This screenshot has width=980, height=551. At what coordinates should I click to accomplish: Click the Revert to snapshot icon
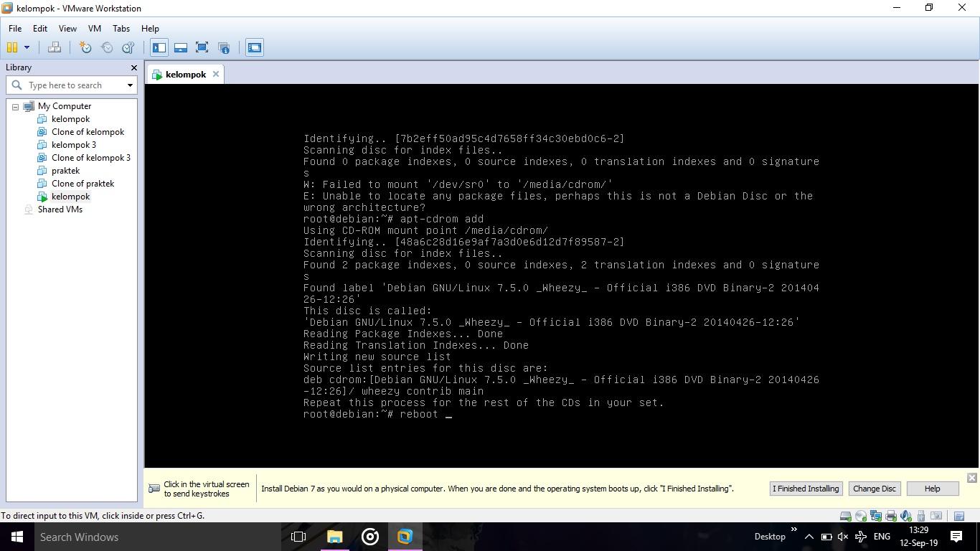coord(107,47)
